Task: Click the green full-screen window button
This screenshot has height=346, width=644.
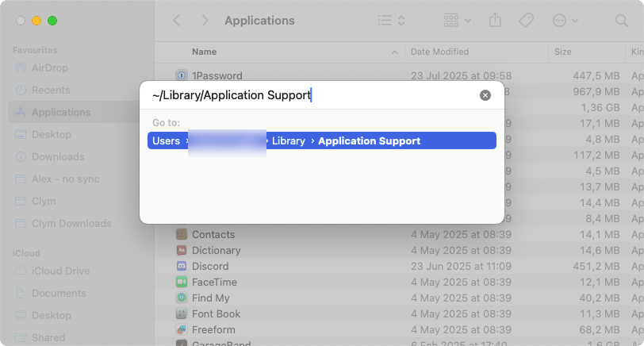Action: [x=52, y=21]
